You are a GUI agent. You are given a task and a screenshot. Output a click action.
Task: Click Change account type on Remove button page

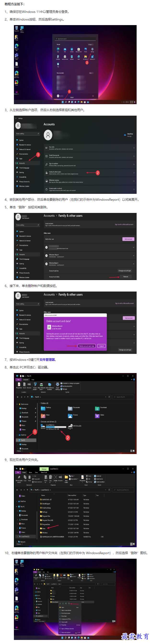[x=124, y=271]
